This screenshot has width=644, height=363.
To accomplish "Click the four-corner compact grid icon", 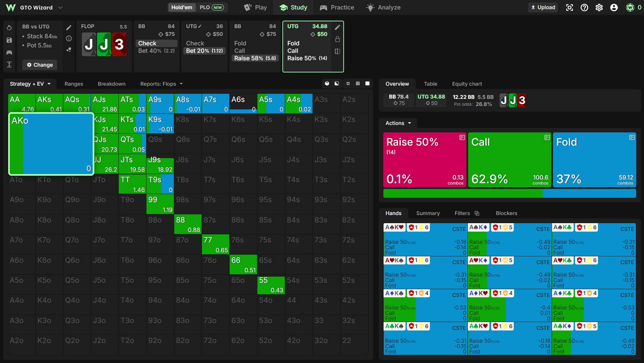I will (x=348, y=83).
